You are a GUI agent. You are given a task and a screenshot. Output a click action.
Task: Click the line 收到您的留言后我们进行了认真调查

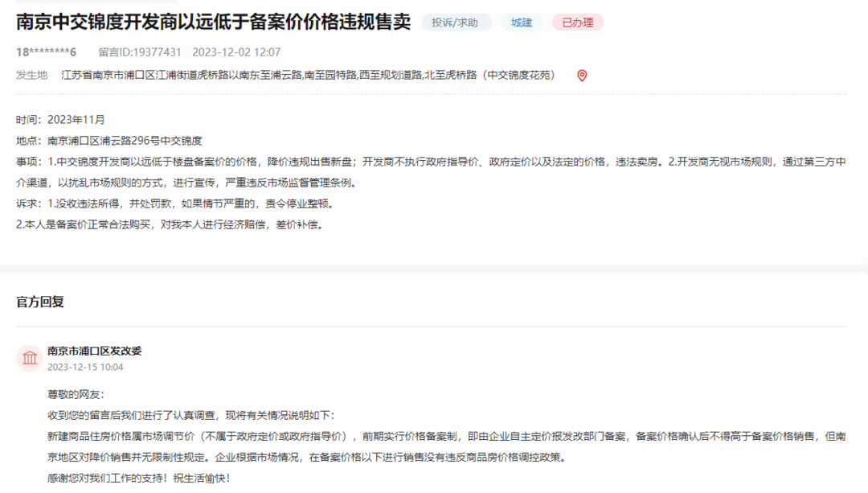tap(191, 416)
